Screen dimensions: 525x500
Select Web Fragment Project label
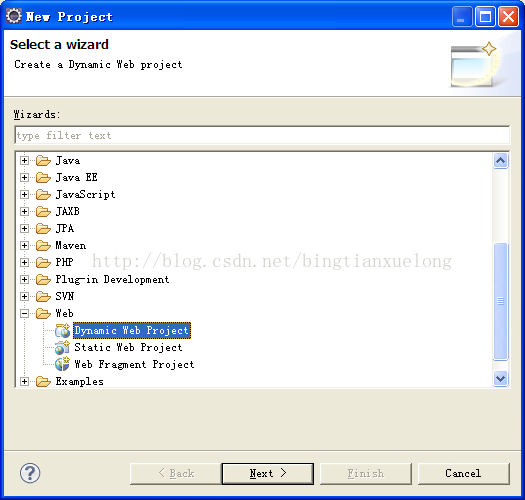click(x=134, y=364)
